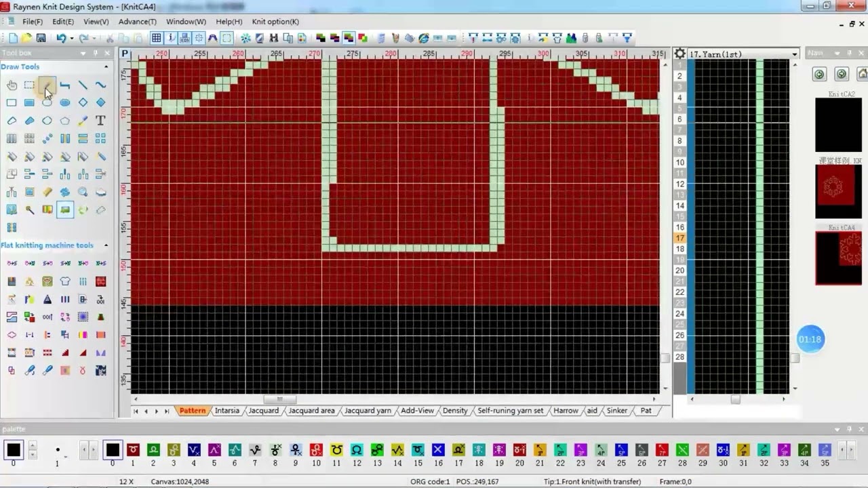Select the KnitCA2 thumbnail in Navi

[x=838, y=125]
